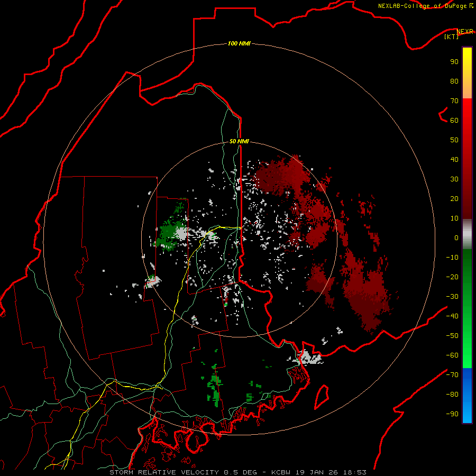The width and height of the screenshot is (476, 476).
Task: Select the 0 value on velocity scale
Action: click(x=456, y=237)
